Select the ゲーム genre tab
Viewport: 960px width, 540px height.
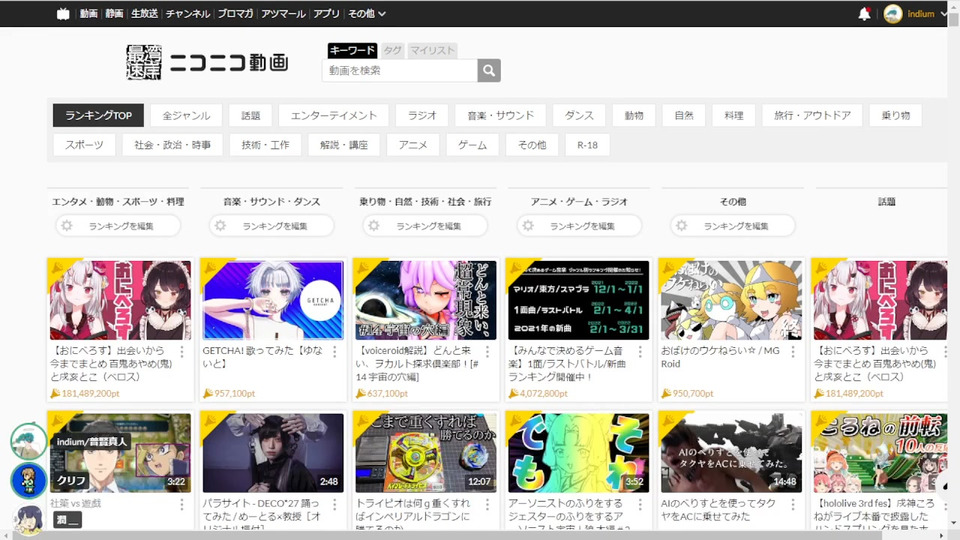click(x=473, y=145)
